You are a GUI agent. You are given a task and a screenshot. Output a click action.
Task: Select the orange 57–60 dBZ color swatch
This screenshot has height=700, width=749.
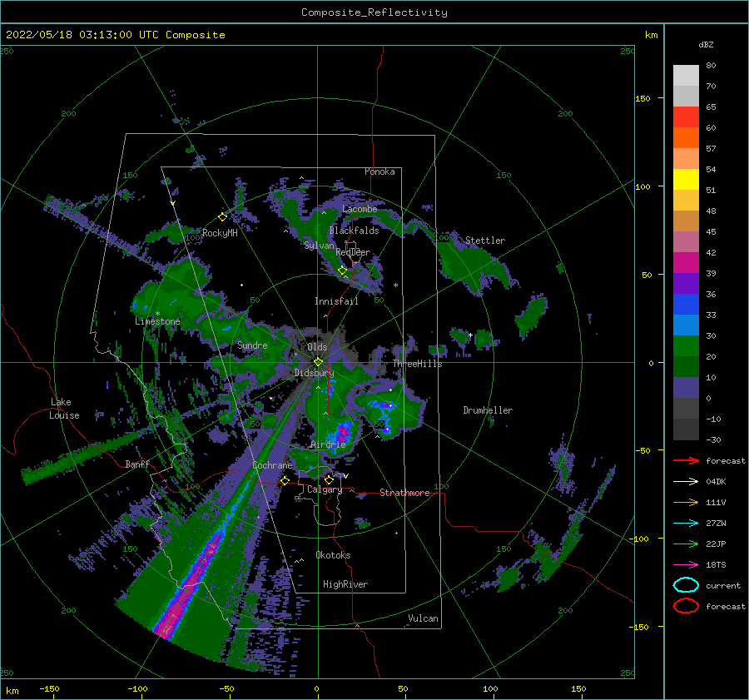(686, 137)
